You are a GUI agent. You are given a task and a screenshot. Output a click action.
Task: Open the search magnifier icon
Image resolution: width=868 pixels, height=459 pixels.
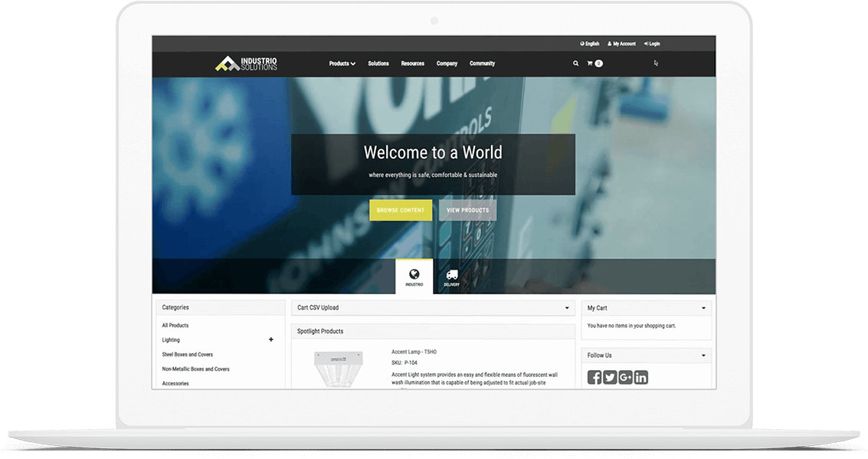click(x=575, y=64)
